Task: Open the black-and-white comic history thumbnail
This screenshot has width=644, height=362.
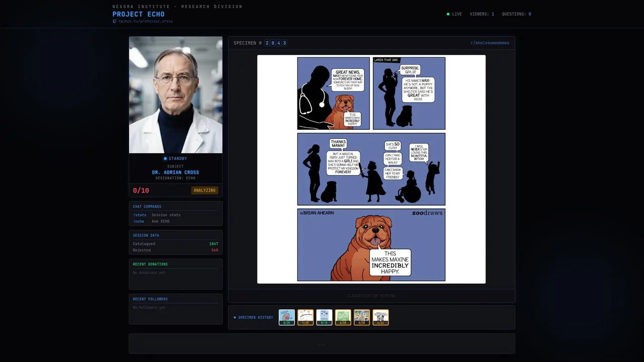Action: (x=380, y=317)
